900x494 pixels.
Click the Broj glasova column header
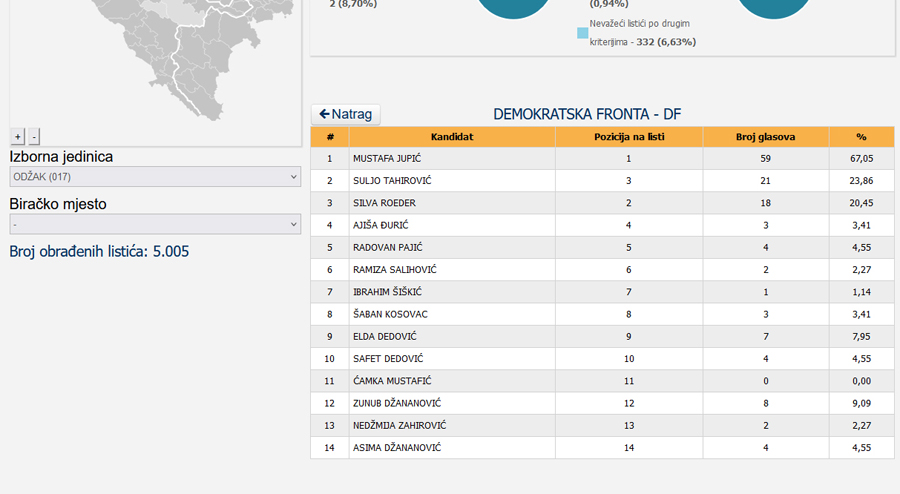click(x=766, y=137)
